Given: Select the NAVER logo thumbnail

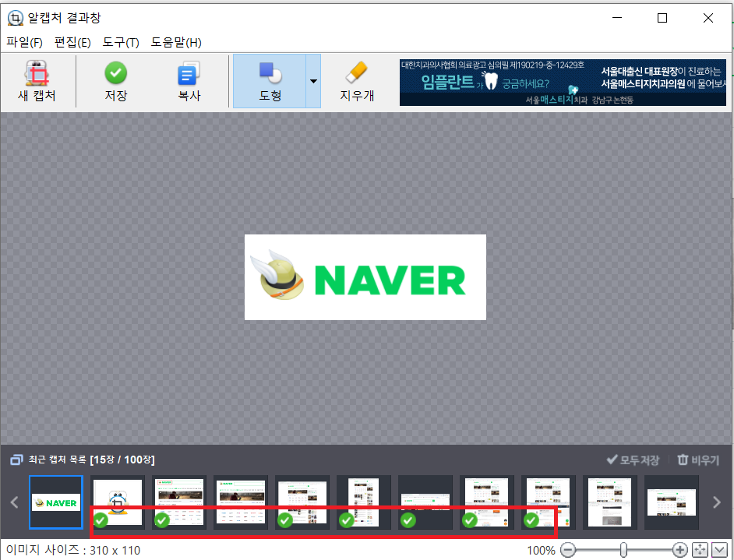Looking at the screenshot, I should (x=56, y=502).
